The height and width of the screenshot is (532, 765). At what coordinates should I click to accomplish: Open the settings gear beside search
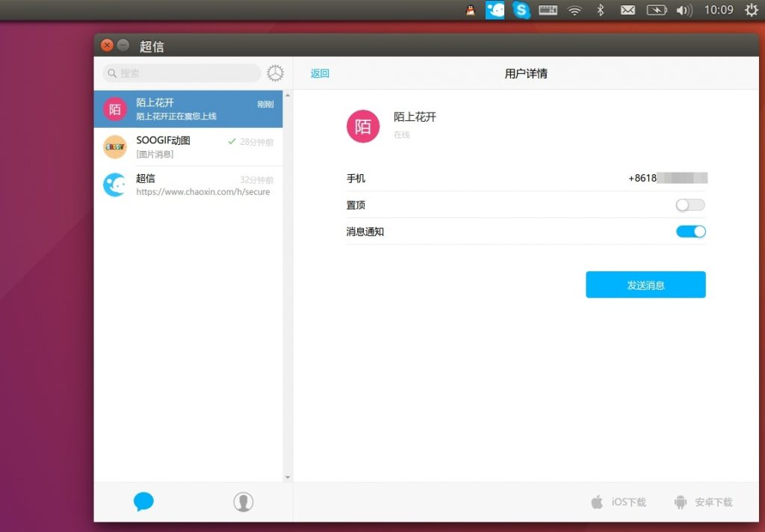click(276, 73)
